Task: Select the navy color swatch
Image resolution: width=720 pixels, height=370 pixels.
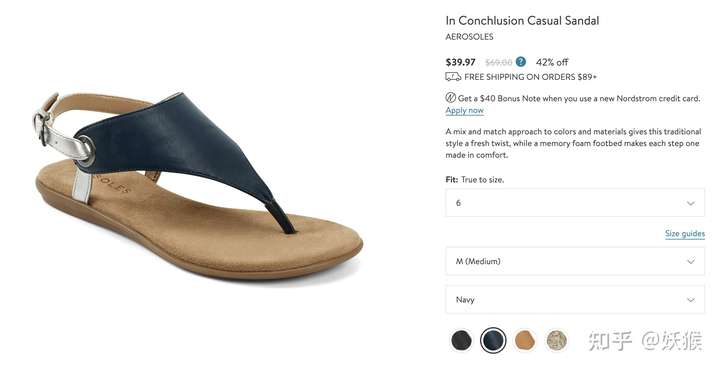Action: tap(493, 340)
